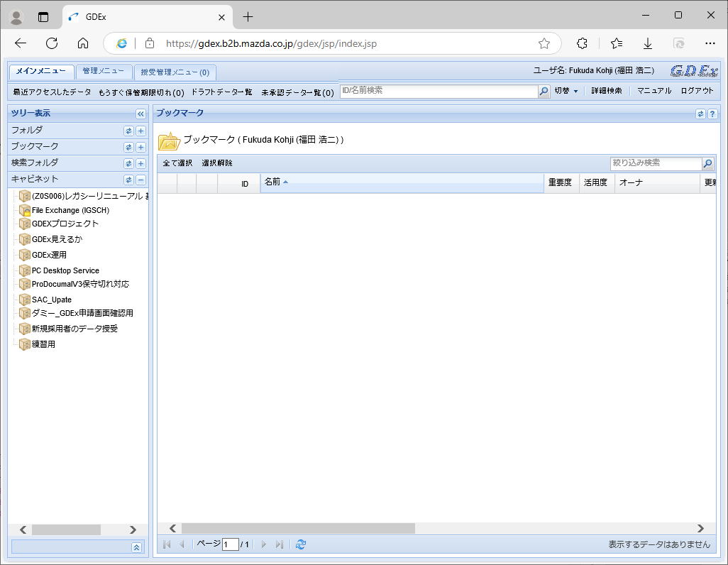Sort by the 名前 column header
Screen dimensions: 728x565
pyautogui.click(x=272, y=182)
